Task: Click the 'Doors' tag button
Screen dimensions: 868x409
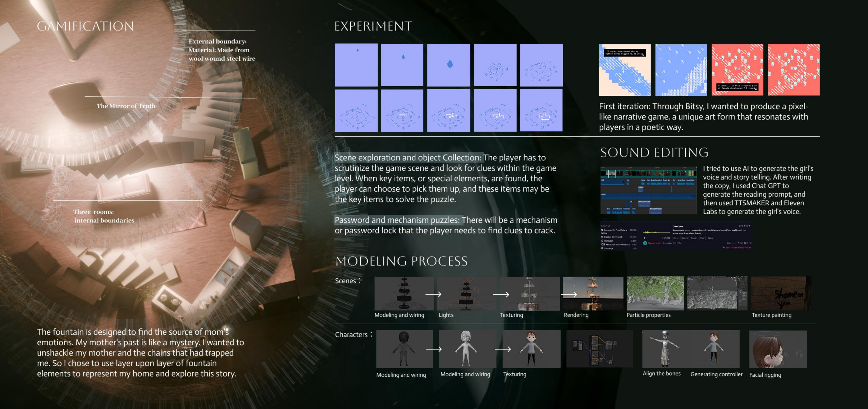Action: (710, 238)
